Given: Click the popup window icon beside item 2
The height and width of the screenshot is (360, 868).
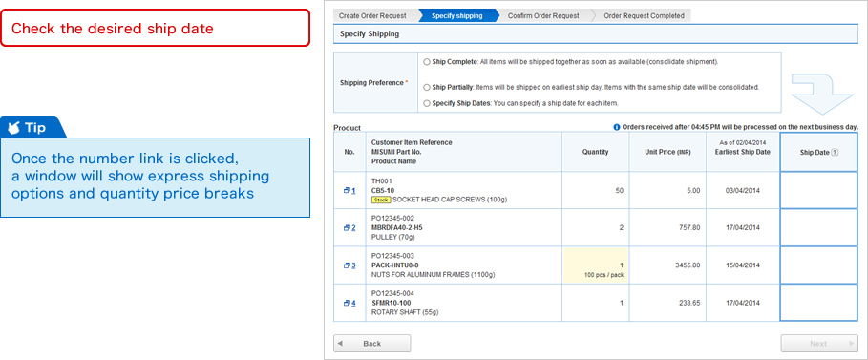Looking at the screenshot, I should pos(347,227).
